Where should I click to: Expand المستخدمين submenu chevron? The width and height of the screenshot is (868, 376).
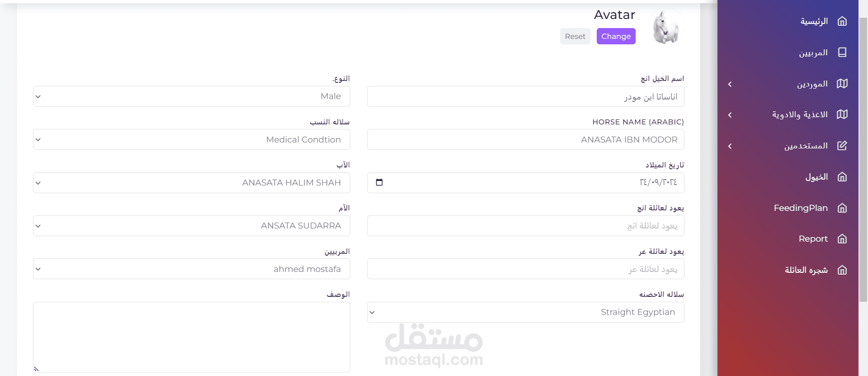click(x=730, y=146)
